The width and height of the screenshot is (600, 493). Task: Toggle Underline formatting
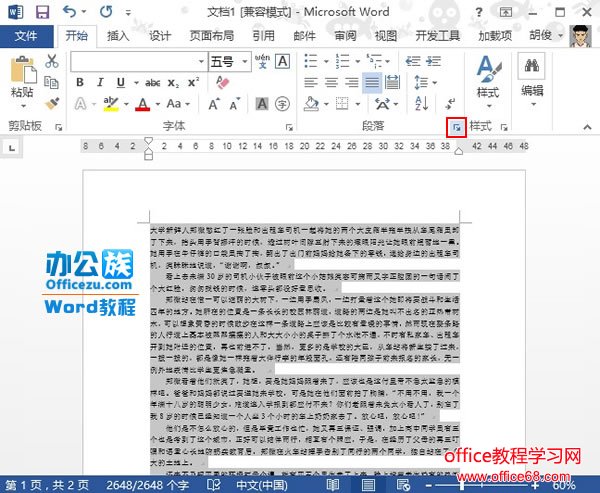121,82
